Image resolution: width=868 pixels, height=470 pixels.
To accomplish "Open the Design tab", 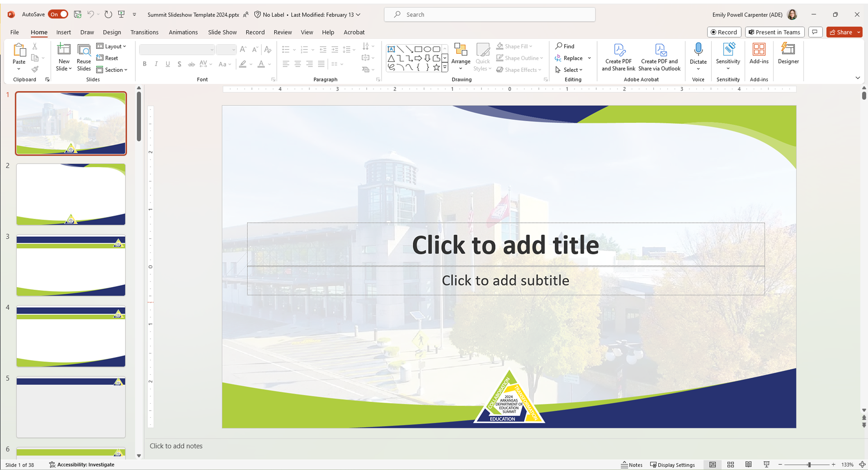I will pos(112,32).
